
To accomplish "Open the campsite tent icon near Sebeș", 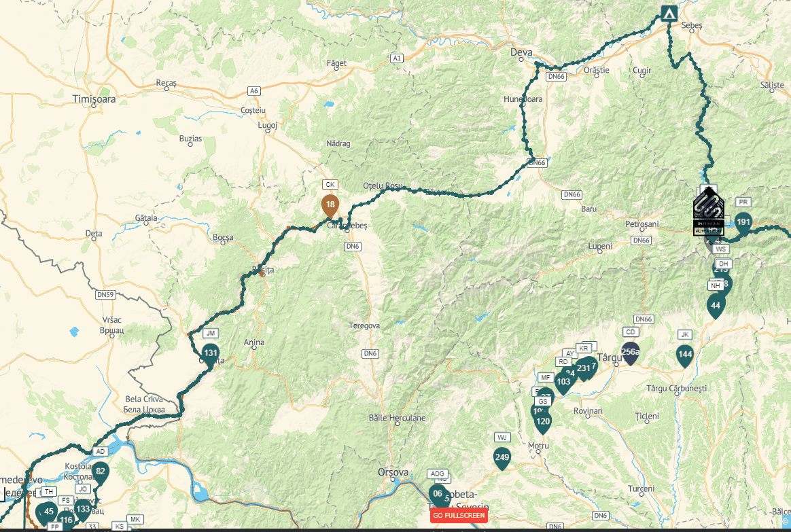I will point(669,13).
